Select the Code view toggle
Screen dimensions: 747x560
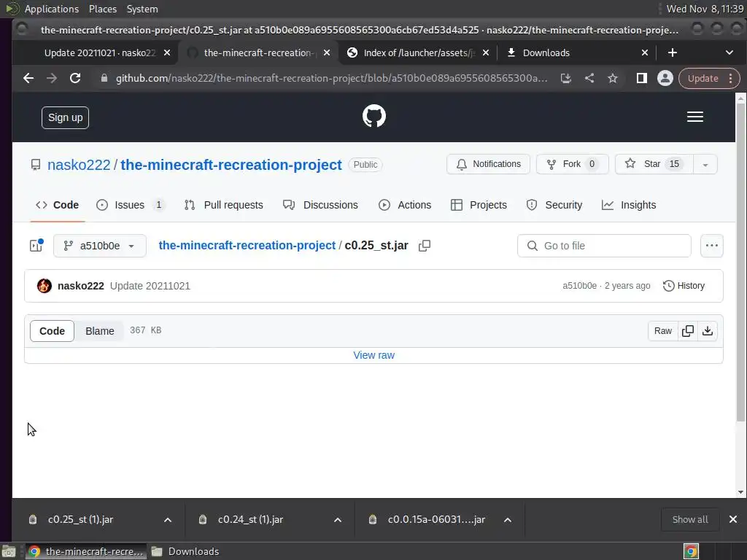(x=52, y=331)
